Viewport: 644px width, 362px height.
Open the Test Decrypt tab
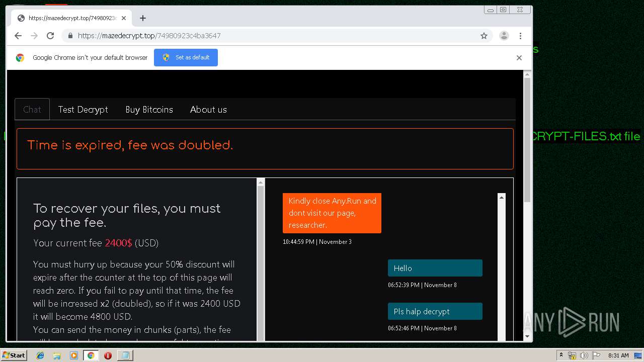coord(83,110)
